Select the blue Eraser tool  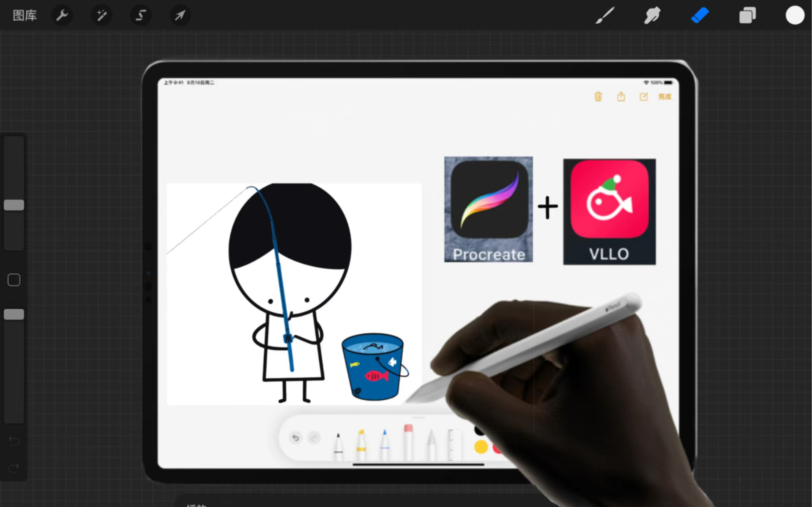click(x=700, y=15)
